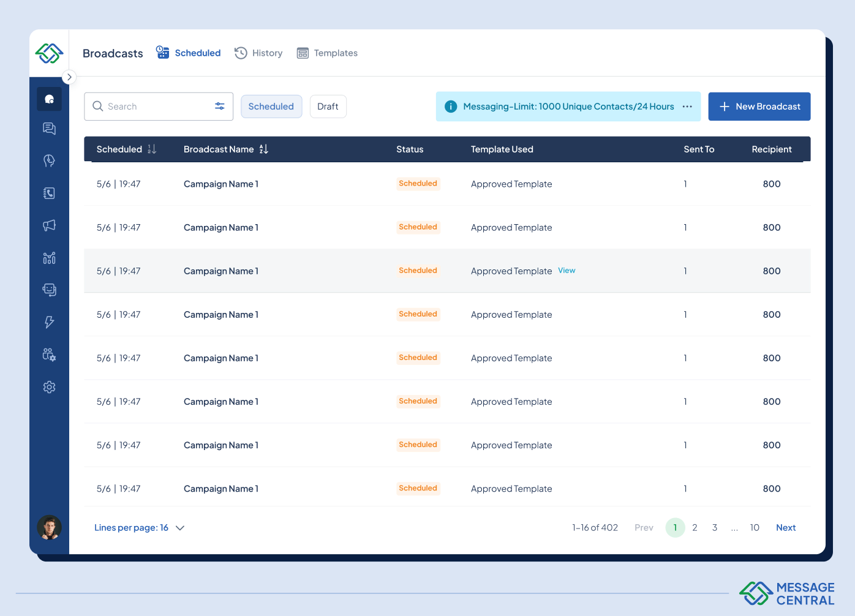Open Messaging-Limit more options ellipsis
Viewport: 855px width, 616px height.
687,107
